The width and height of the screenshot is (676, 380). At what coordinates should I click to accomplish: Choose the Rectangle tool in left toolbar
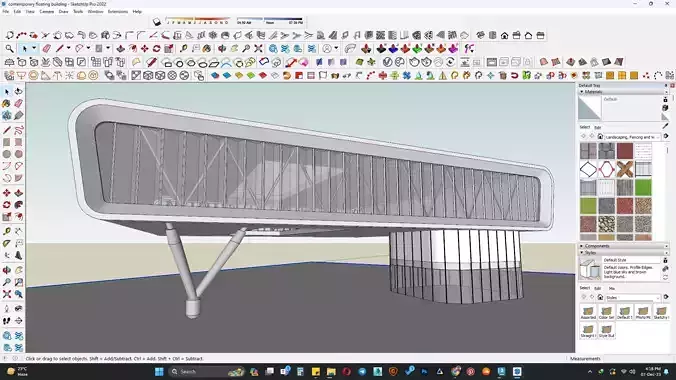(7, 142)
